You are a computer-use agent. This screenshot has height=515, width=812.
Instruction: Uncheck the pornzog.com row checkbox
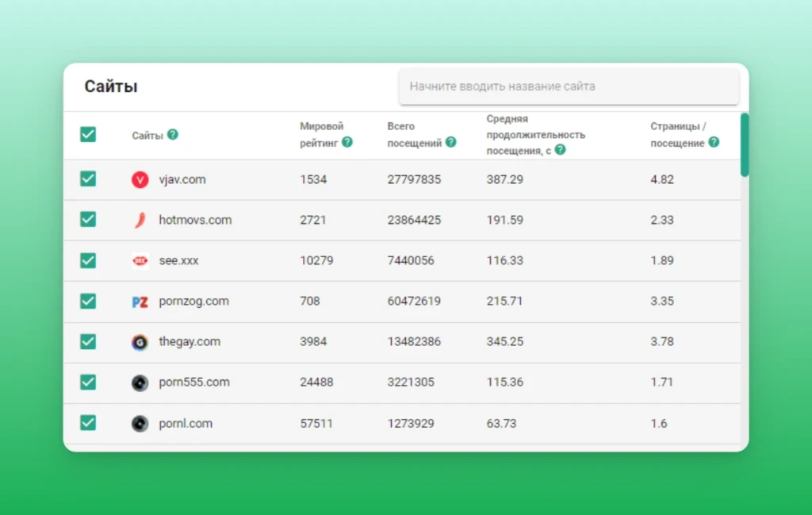pyautogui.click(x=88, y=301)
